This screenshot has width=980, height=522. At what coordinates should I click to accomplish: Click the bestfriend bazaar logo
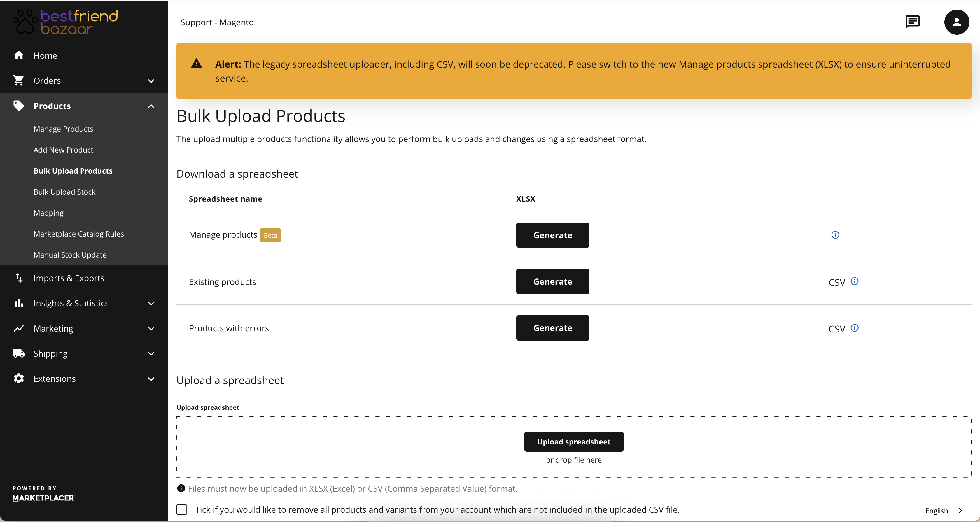pos(65,22)
